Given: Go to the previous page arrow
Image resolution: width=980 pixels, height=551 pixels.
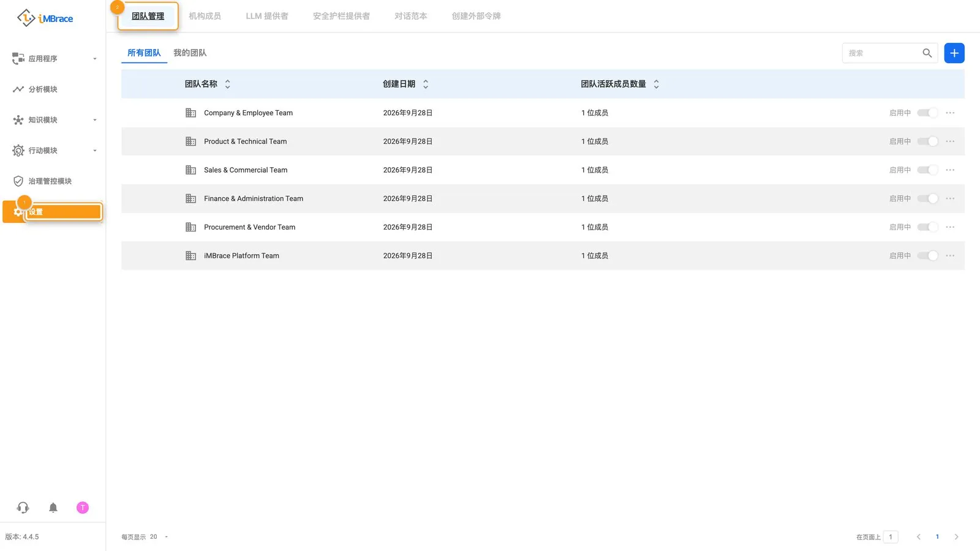Looking at the screenshot, I should [918, 537].
